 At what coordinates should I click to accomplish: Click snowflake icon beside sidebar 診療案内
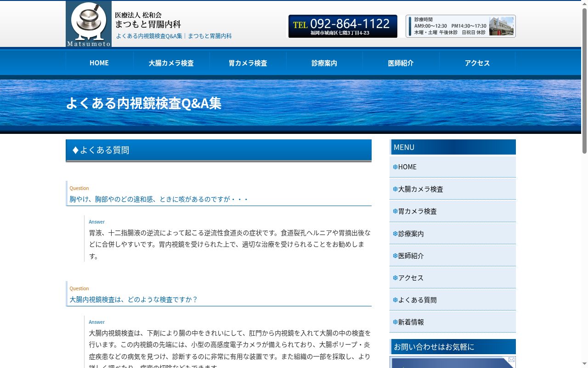point(395,234)
